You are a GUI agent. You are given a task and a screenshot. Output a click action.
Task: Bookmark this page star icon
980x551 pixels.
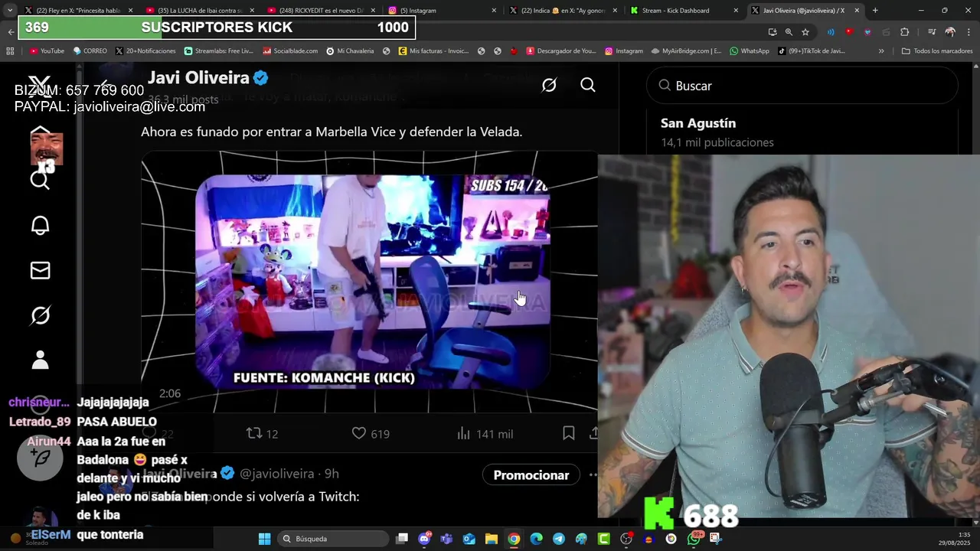click(805, 31)
